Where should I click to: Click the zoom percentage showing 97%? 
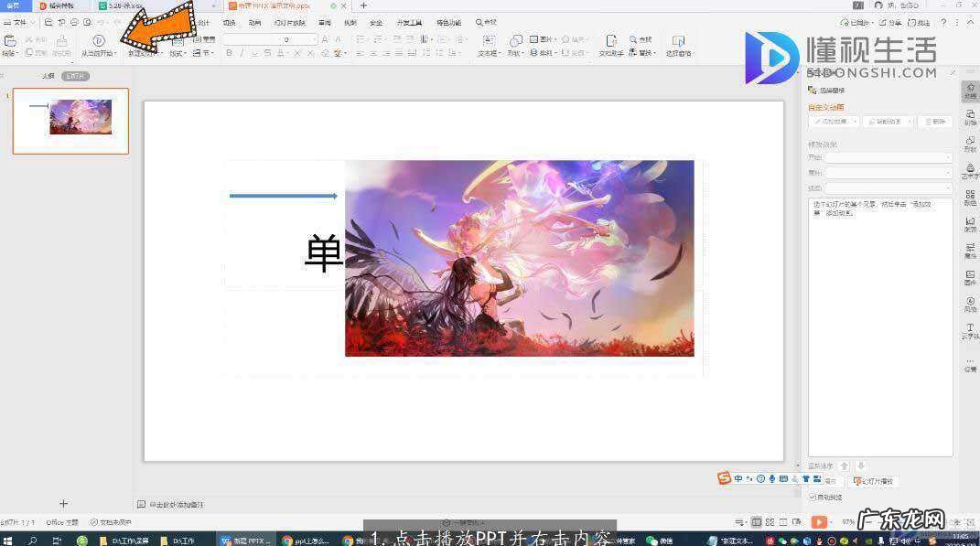[847, 521]
